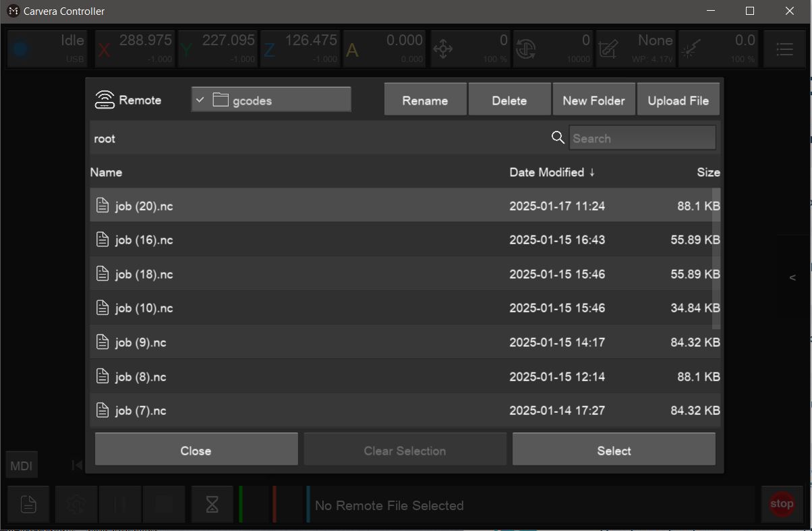Viewport: 812px width, 531px height.
Task: Click the Idle USB status indicator
Action: click(x=49, y=49)
